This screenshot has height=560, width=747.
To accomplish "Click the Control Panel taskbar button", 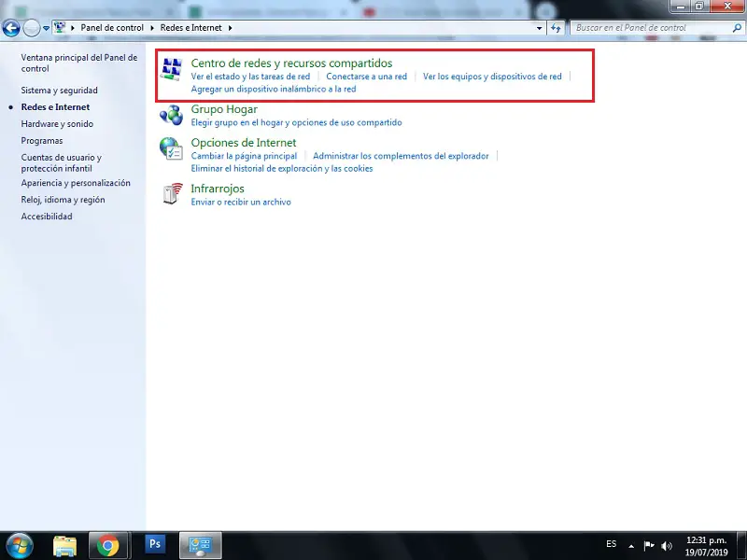I will (200, 546).
